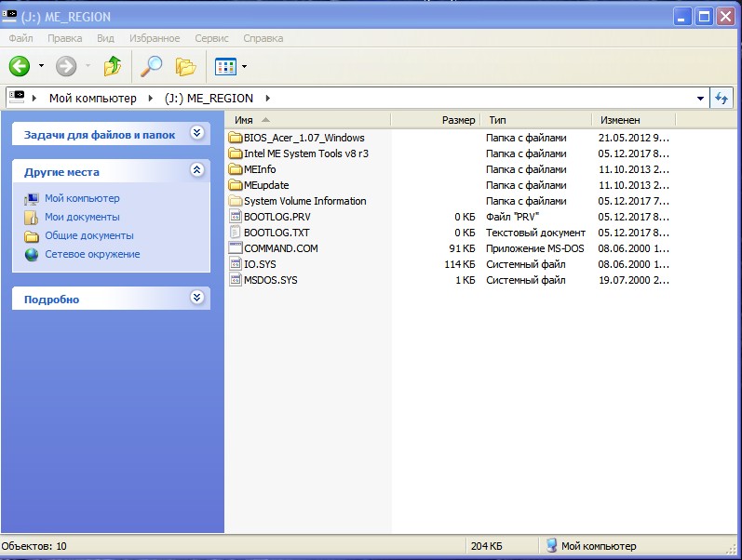The width and height of the screenshot is (742, 560).
Task: Click the Общие документы folder icon
Action: 32,236
